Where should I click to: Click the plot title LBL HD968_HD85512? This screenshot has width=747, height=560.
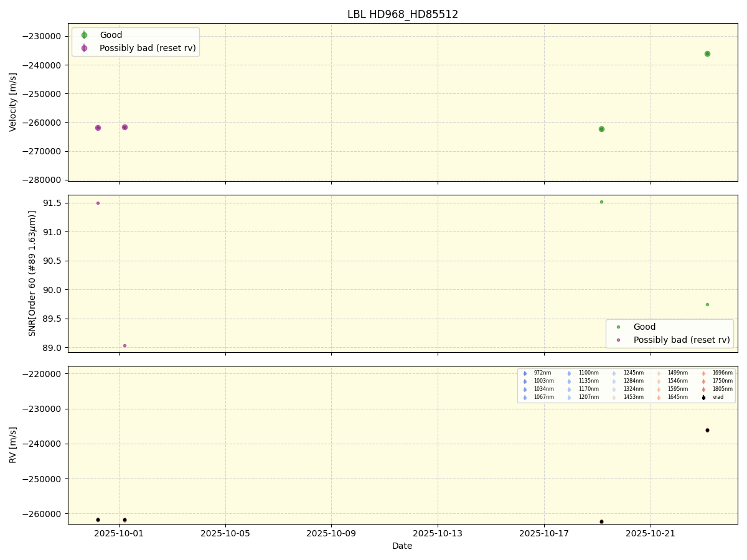point(403,14)
